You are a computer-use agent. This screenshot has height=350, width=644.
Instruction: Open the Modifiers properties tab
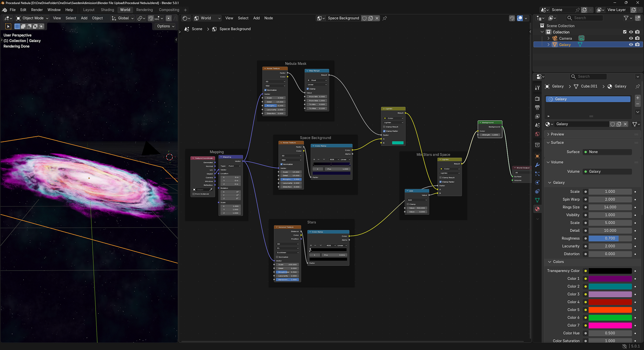(537, 165)
